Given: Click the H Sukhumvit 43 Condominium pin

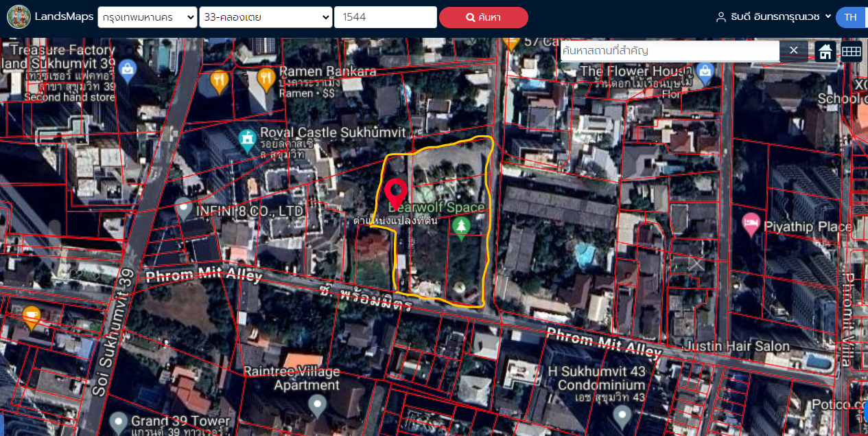Looking at the screenshot, I should (622, 417).
